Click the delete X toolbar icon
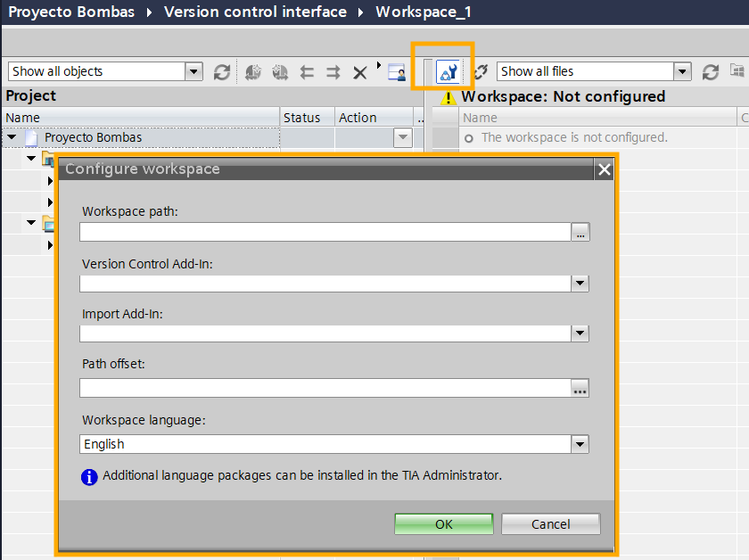This screenshot has width=749, height=560. coord(359,72)
